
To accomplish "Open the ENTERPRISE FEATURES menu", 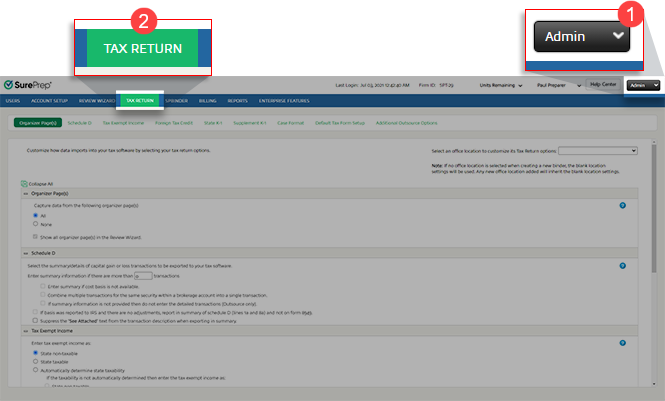I will pyautogui.click(x=284, y=101).
